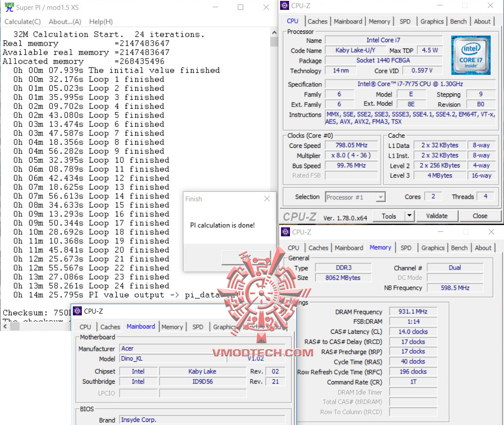Open Bench tab in top CPU-Z window
This screenshot has height=425, width=504.
point(458,22)
